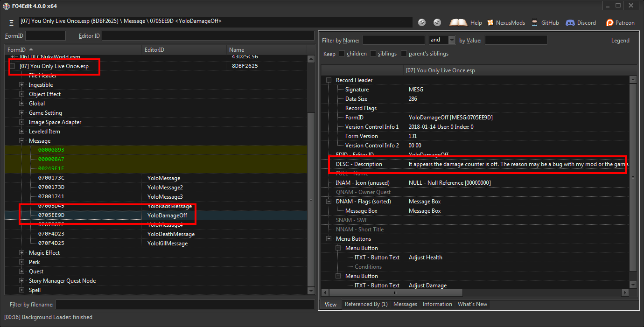Open Help using the book icon
This screenshot has width=644, height=327.
click(x=458, y=22)
